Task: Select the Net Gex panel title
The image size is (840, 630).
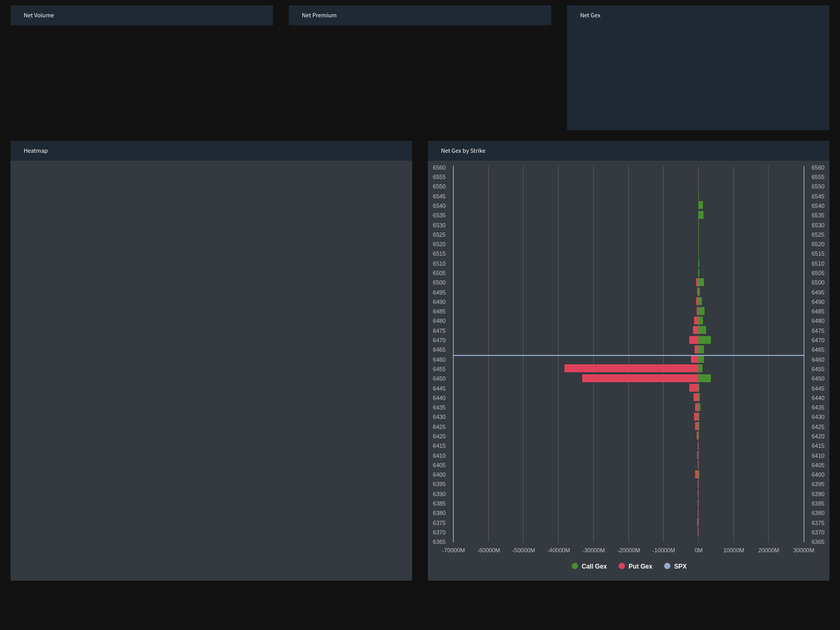Action: pos(590,15)
